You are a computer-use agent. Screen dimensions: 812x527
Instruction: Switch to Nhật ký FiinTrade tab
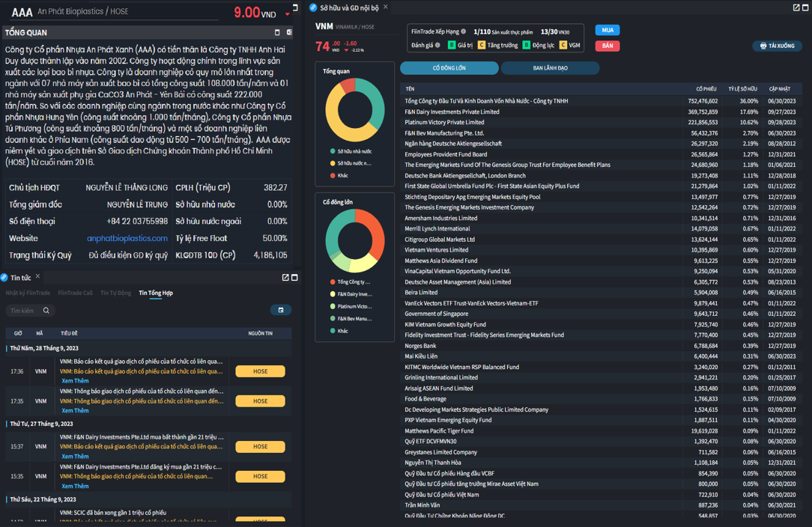click(x=28, y=293)
